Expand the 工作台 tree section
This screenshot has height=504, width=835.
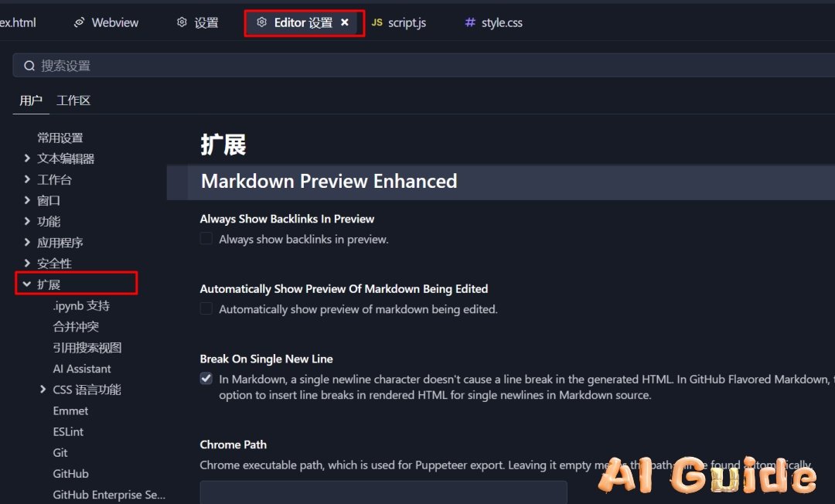coord(27,179)
